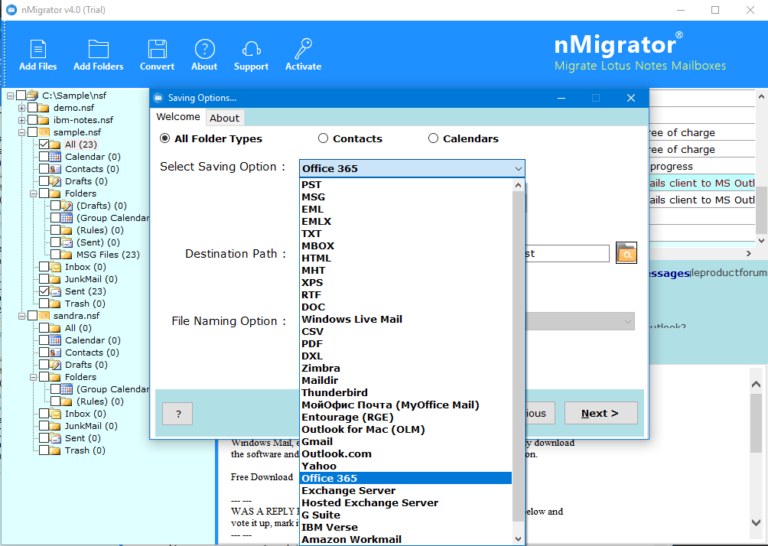Select Exchange Server in the dropdown list

(348, 490)
